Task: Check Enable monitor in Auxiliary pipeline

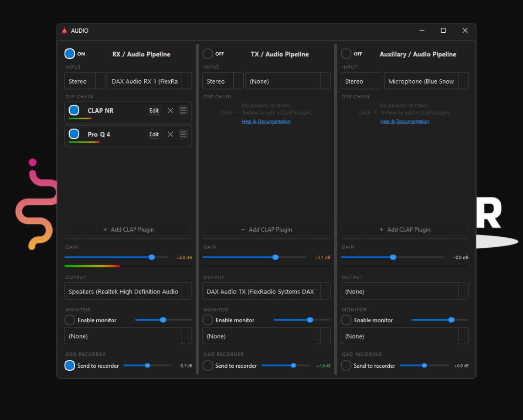Action: pyautogui.click(x=346, y=320)
